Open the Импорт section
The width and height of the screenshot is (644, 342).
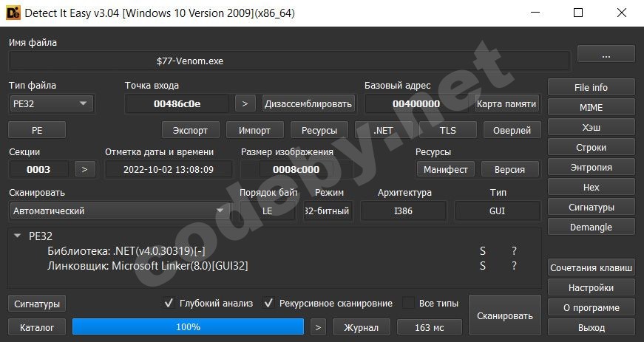pyautogui.click(x=254, y=131)
